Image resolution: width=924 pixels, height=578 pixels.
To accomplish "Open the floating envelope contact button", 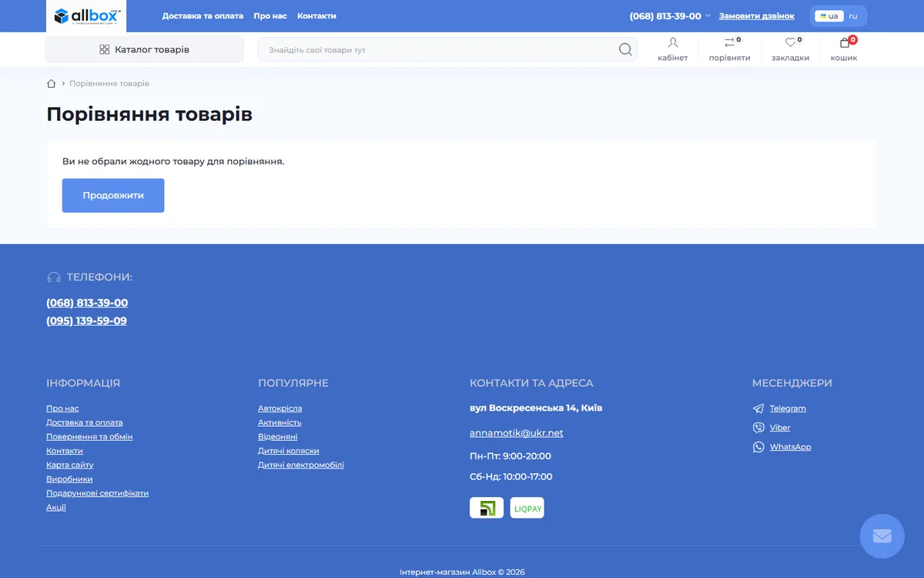I will pyautogui.click(x=882, y=536).
